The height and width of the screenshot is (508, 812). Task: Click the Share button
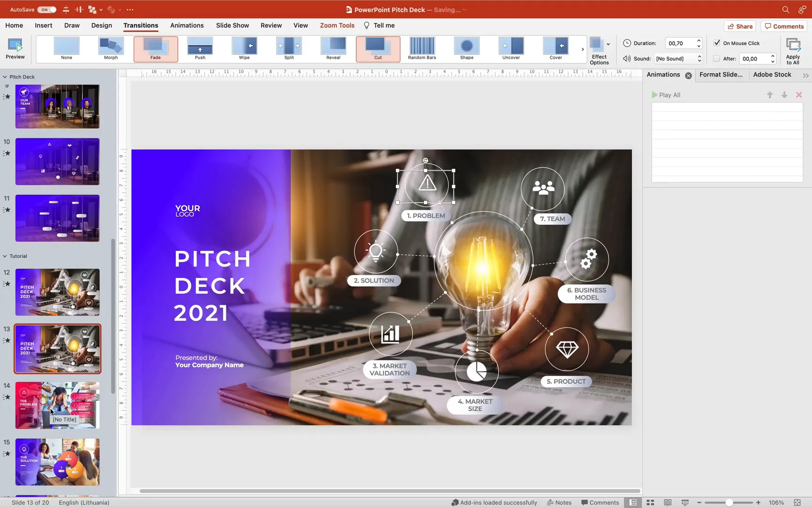(x=740, y=26)
